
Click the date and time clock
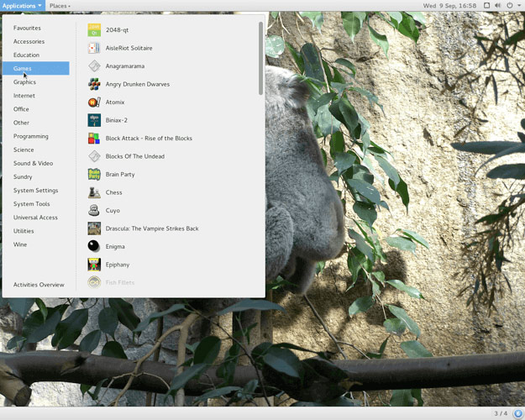[x=449, y=6]
